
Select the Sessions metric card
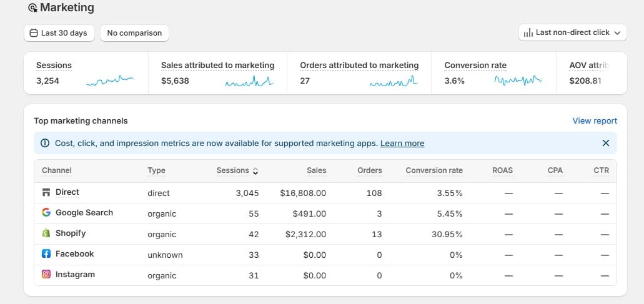[x=86, y=73]
